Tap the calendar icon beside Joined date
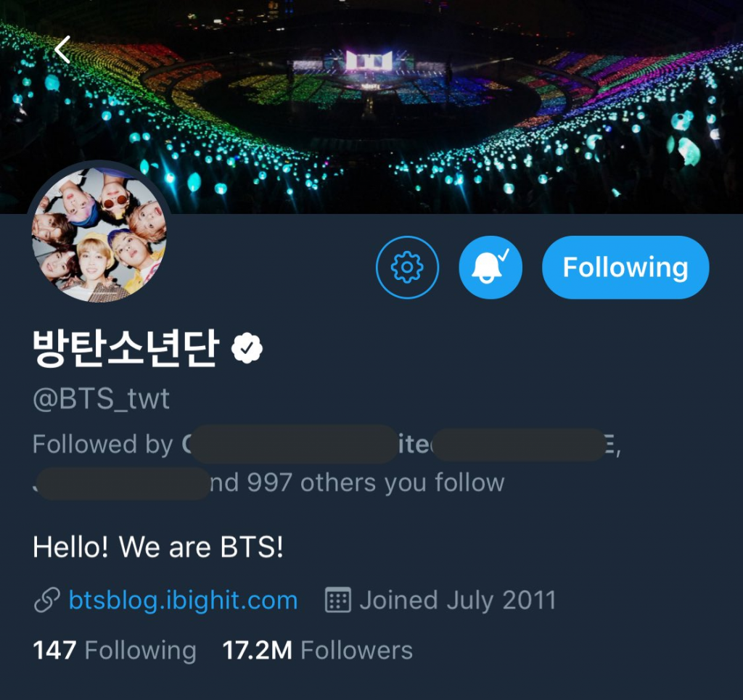This screenshot has height=700, width=743. point(338,600)
